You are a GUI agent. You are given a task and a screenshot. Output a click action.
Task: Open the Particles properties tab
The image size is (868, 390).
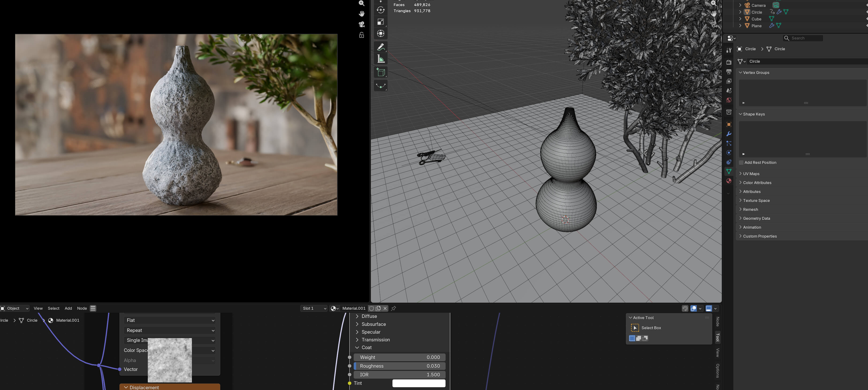[x=729, y=143]
